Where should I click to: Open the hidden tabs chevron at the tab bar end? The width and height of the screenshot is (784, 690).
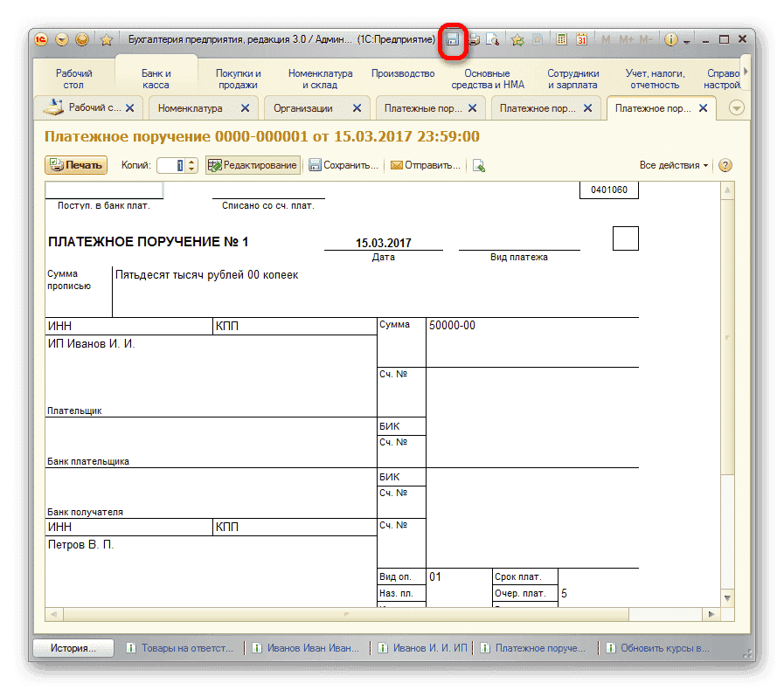coord(736,107)
